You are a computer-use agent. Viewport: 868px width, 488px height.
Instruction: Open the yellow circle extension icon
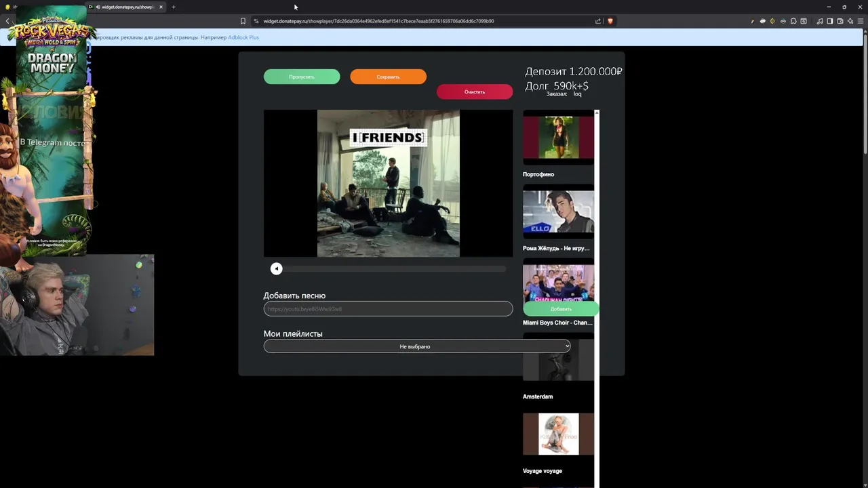[772, 21]
